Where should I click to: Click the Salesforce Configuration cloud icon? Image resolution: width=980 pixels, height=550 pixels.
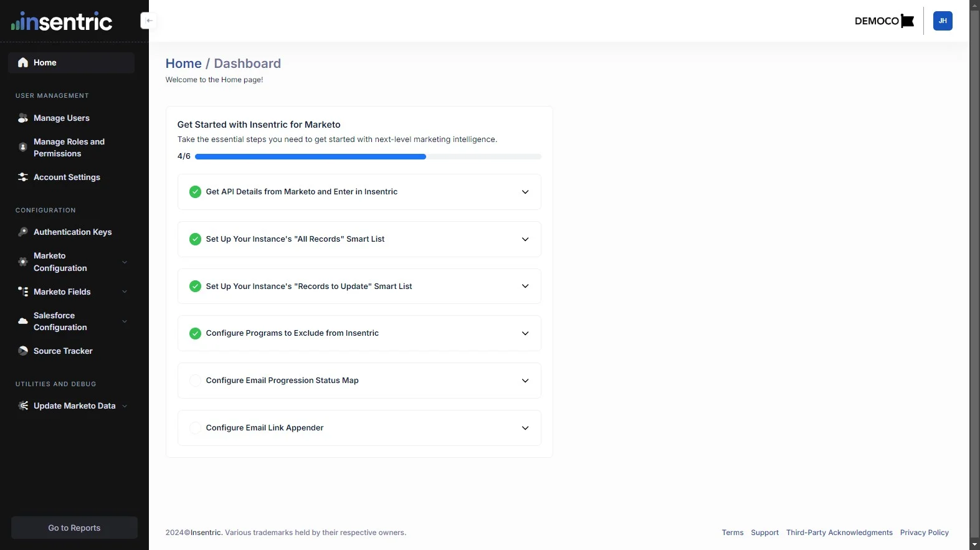23,321
